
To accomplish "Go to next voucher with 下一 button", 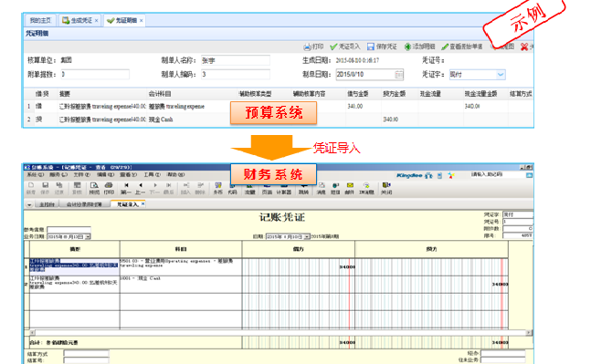I will pos(154,188).
